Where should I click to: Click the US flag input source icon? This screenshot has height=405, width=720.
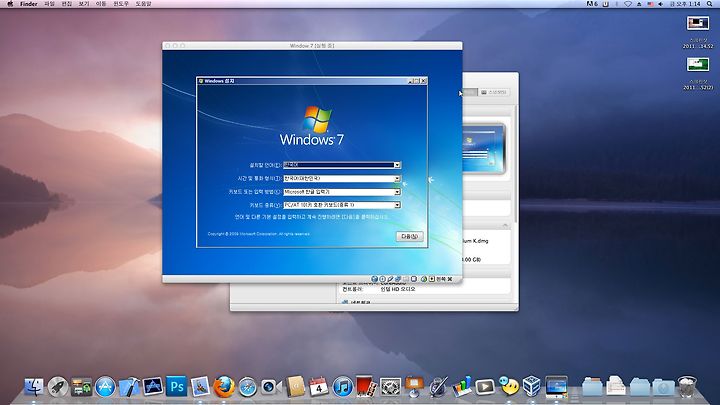pos(650,4)
